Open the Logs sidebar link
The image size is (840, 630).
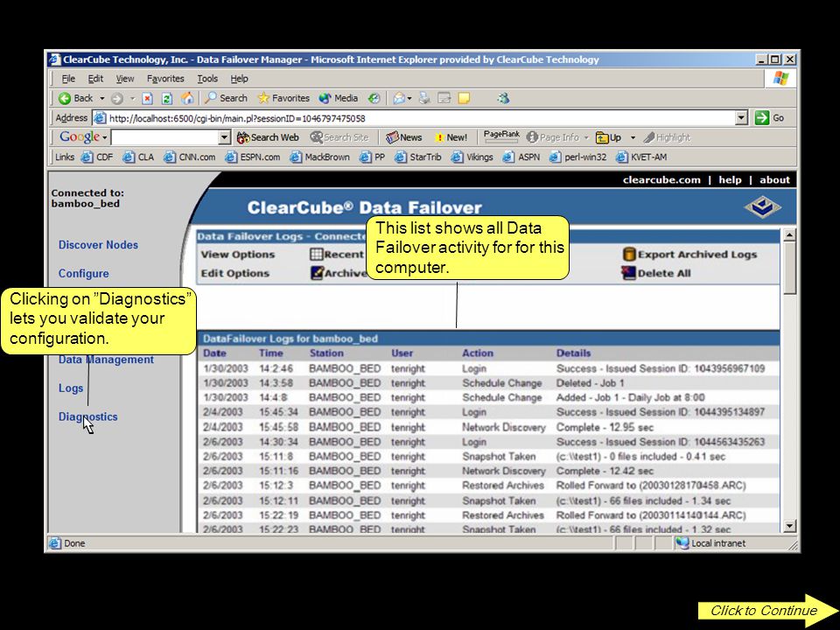[x=71, y=388]
